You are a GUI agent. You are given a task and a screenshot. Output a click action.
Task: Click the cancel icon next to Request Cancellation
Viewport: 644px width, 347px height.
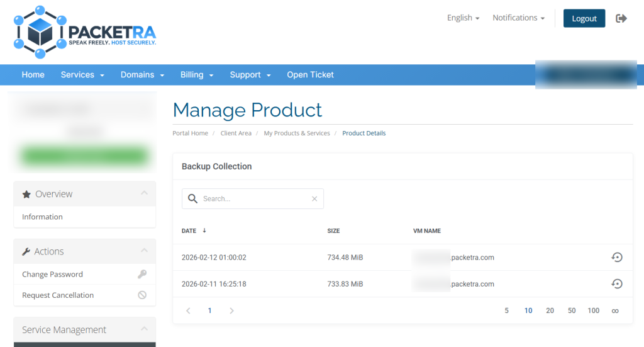click(142, 295)
